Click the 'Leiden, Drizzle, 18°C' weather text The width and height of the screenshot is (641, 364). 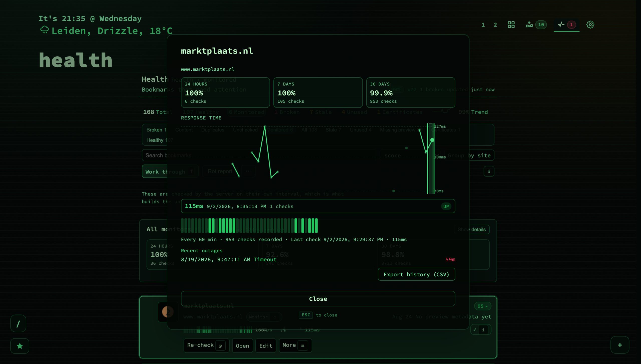[x=112, y=31]
